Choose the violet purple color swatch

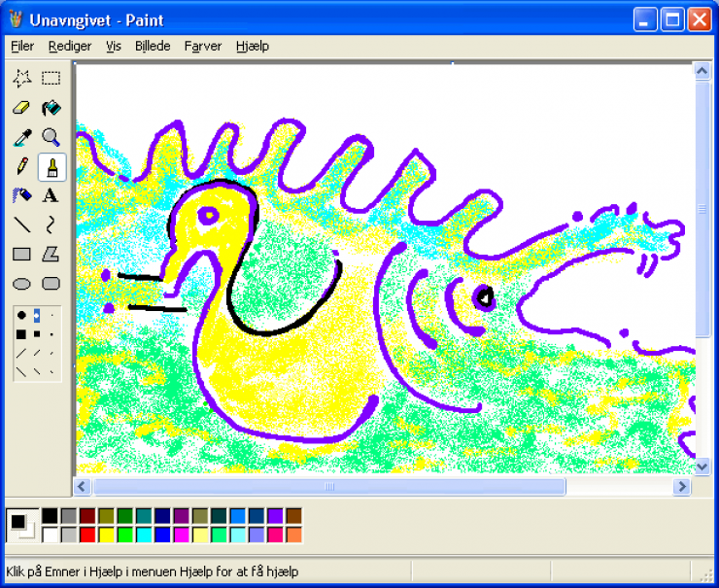click(x=275, y=516)
